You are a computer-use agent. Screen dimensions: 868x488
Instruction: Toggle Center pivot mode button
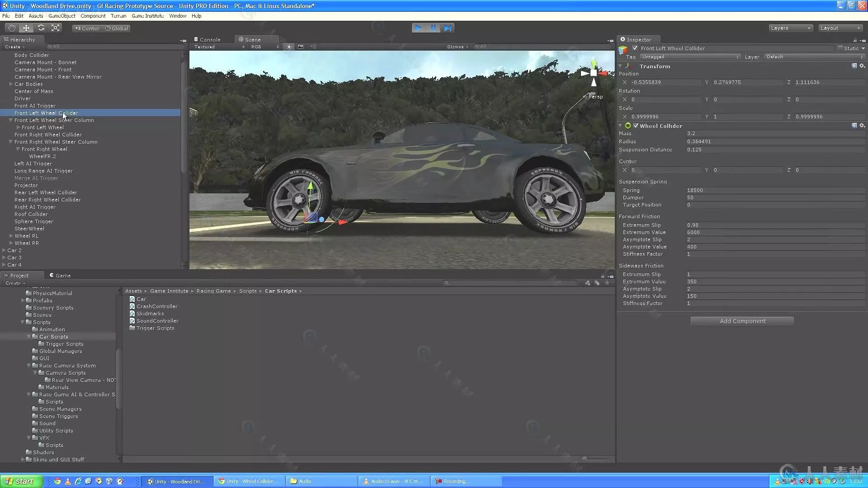coord(87,28)
